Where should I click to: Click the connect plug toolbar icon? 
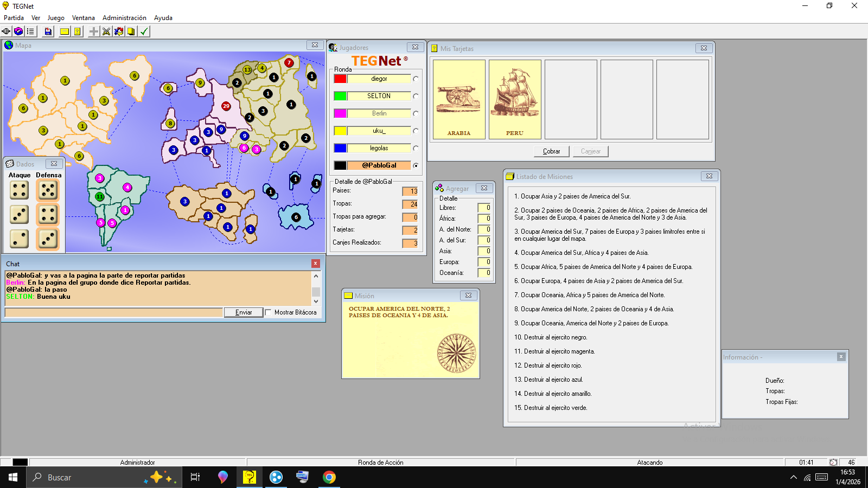coord(7,31)
